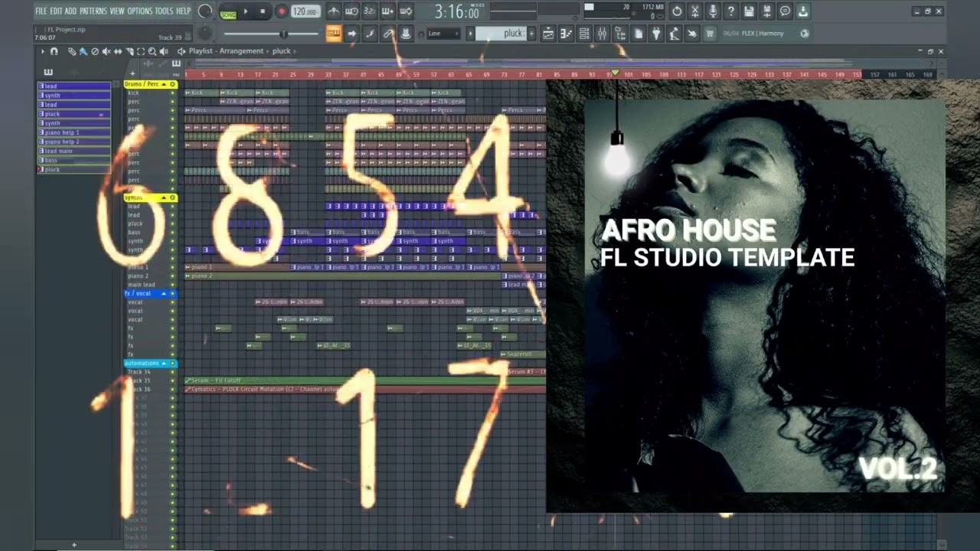Select the playlist slice tool
This screenshot has width=980, height=551.
(129, 51)
